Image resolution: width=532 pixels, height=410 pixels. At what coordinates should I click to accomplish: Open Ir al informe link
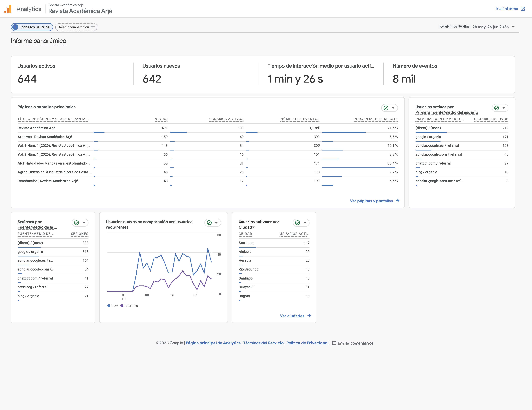coord(510,9)
